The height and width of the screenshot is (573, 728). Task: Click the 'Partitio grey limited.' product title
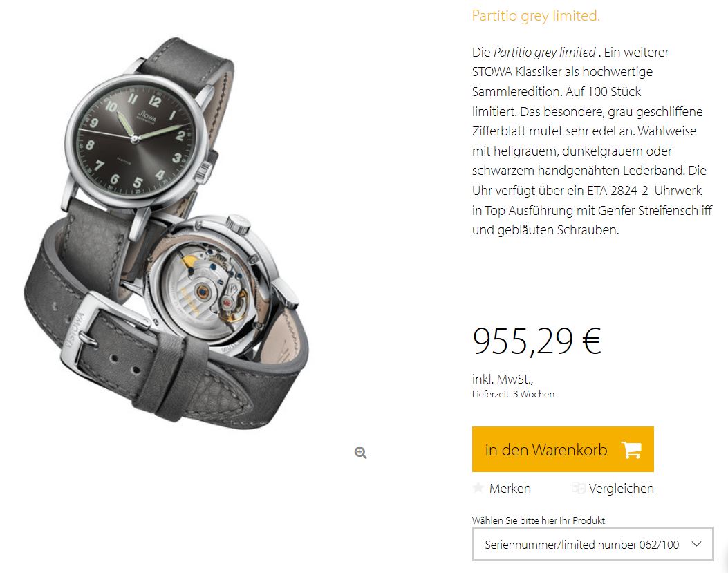[x=536, y=16]
